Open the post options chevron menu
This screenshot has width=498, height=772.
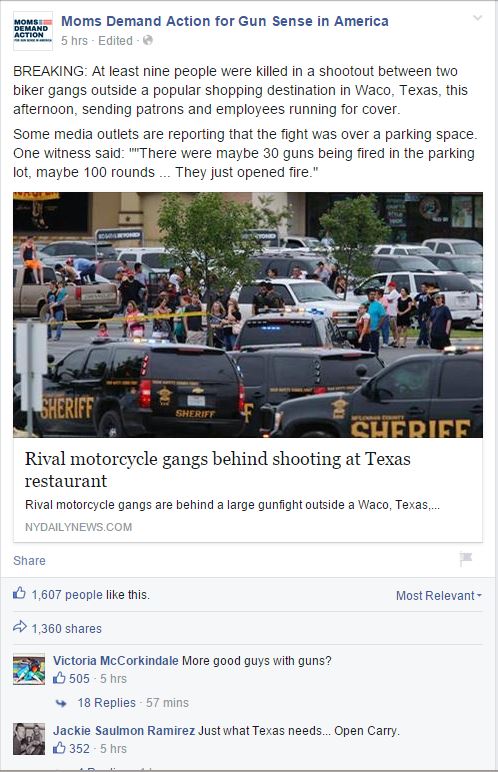[477, 18]
